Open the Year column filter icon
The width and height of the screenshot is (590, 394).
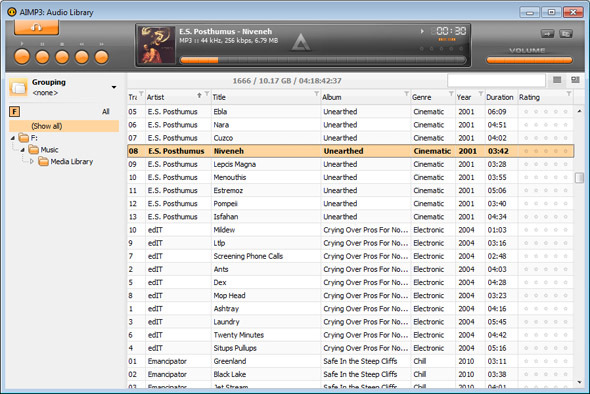[x=481, y=93]
